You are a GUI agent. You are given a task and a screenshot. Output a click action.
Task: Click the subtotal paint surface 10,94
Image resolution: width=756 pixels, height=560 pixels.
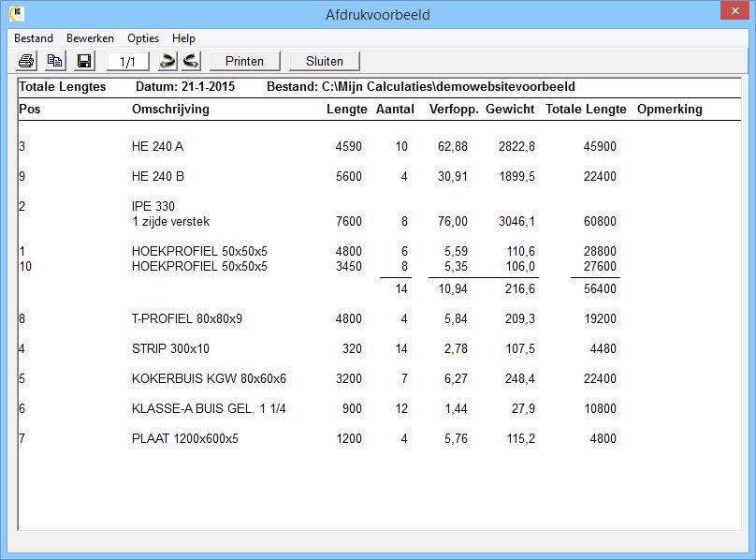tap(453, 288)
